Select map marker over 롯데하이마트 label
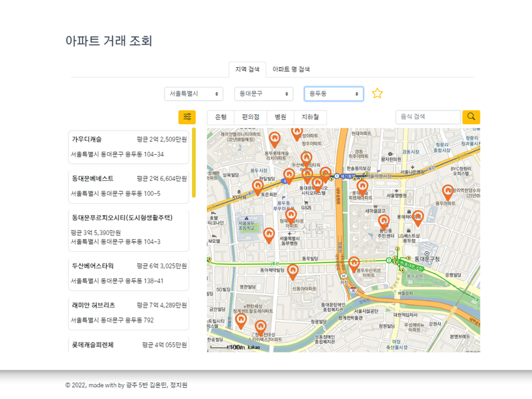The width and height of the screenshot is (532, 399). [x=418, y=218]
